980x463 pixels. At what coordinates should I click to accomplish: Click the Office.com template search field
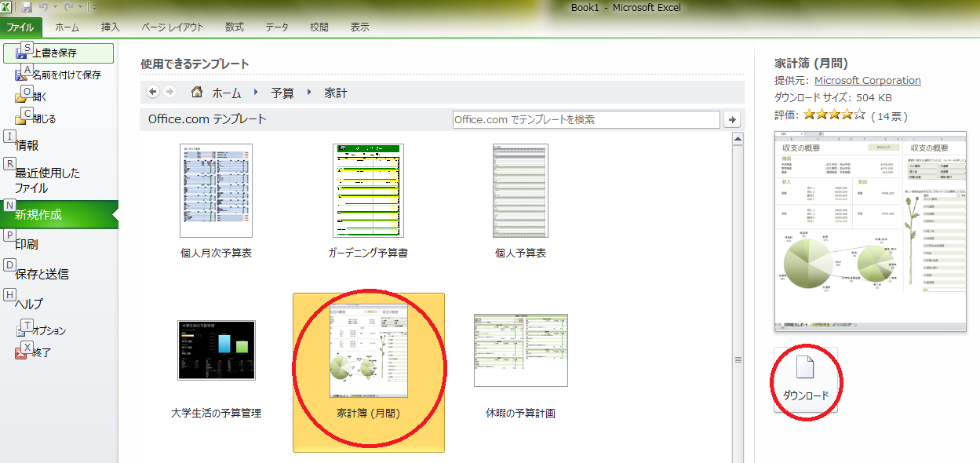pyautogui.click(x=586, y=119)
